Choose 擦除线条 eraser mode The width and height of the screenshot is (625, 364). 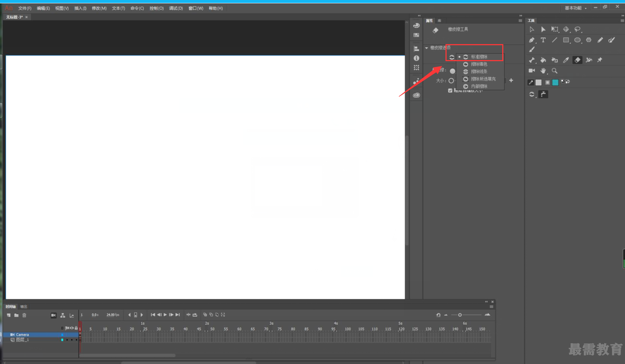pos(480,72)
